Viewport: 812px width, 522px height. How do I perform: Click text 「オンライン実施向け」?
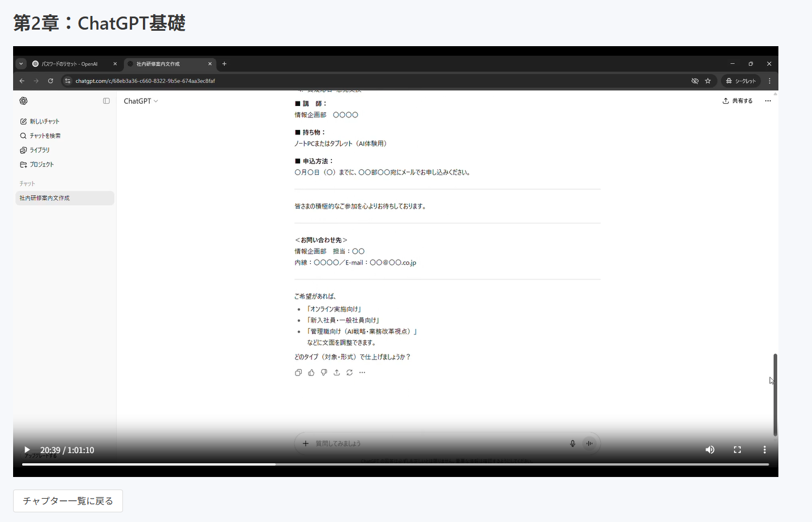pos(334,309)
